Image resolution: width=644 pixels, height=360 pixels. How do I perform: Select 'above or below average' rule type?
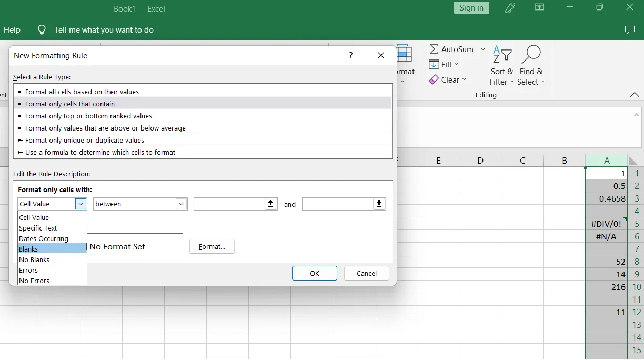pos(203,128)
